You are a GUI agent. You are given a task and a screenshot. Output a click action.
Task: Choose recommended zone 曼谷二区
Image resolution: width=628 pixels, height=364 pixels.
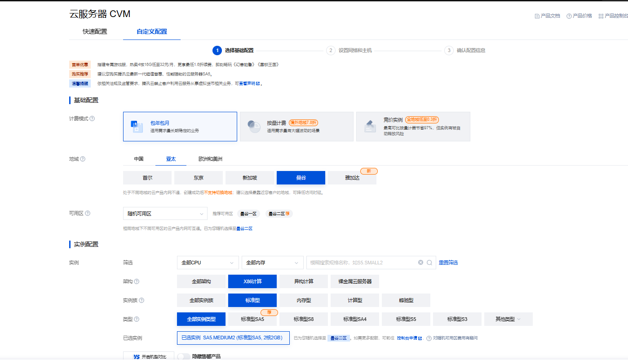[x=279, y=214]
